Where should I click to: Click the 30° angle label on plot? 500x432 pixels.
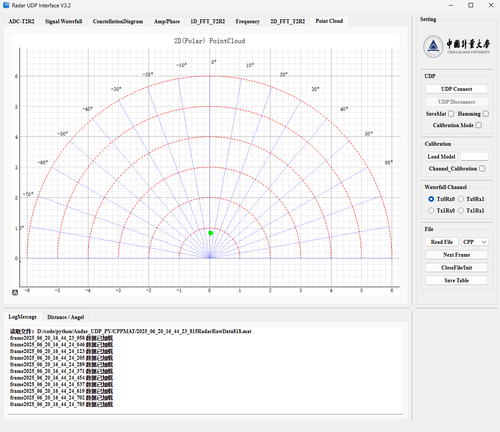click(x=315, y=89)
